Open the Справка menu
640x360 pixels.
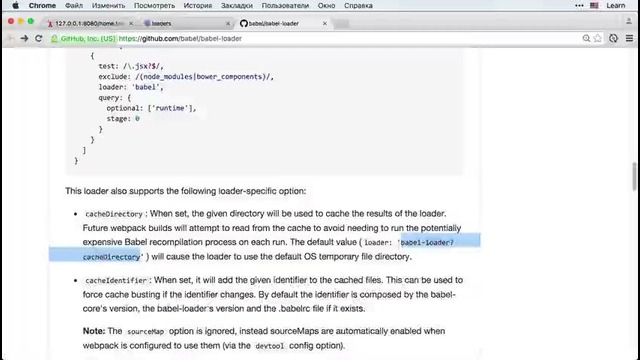click(358, 6)
